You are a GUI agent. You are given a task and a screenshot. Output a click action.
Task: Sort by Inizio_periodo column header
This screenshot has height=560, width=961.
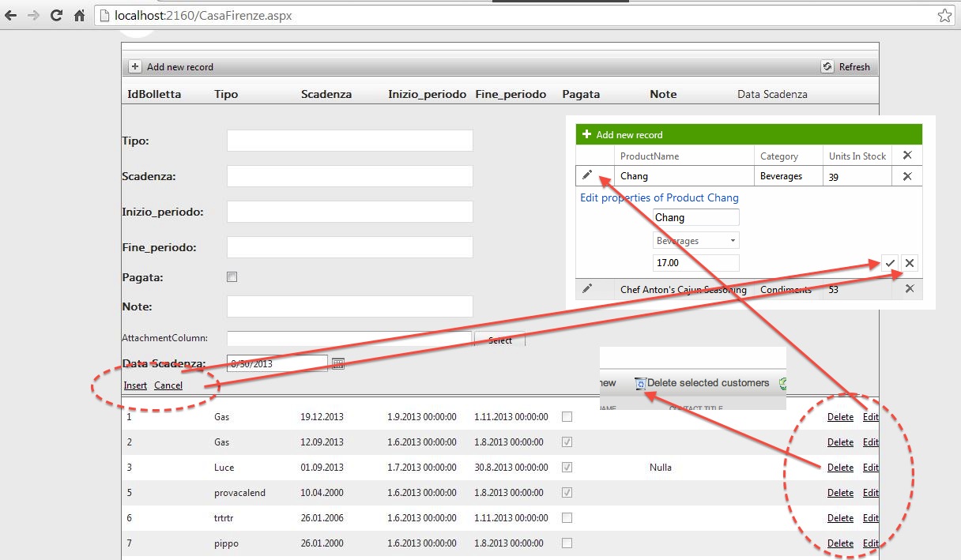coord(427,94)
